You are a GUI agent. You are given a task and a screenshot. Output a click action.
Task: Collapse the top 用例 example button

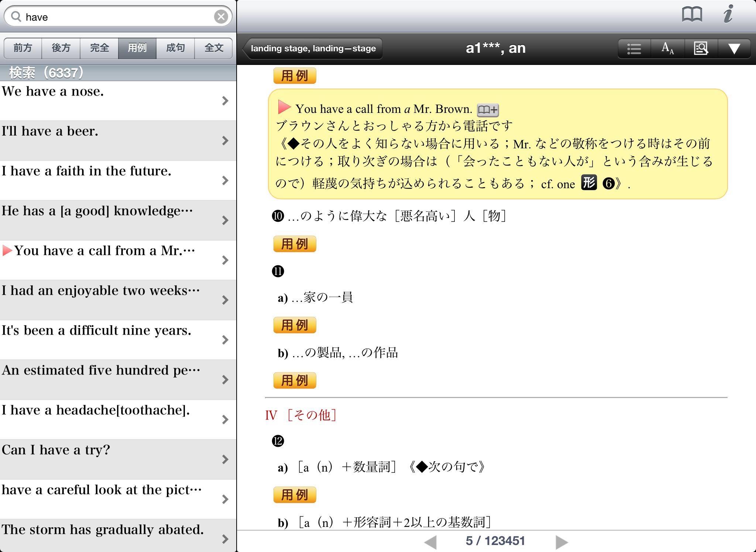[x=295, y=76]
